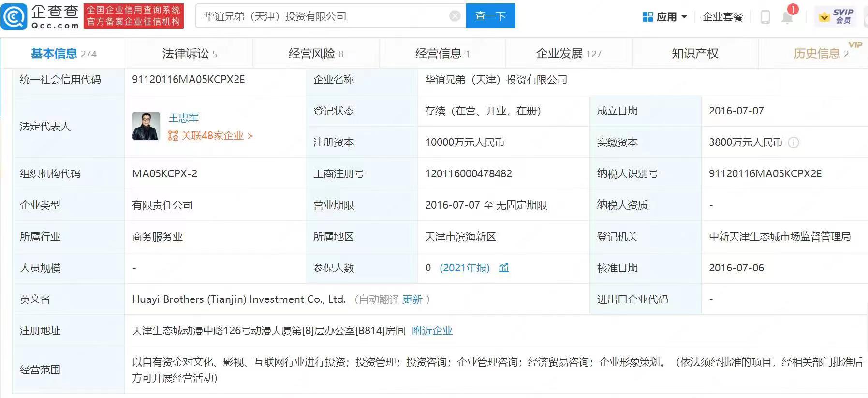Screen dimensions: 868x398
Task: Click organization code MA05KCPX-2
Action: click(x=164, y=174)
